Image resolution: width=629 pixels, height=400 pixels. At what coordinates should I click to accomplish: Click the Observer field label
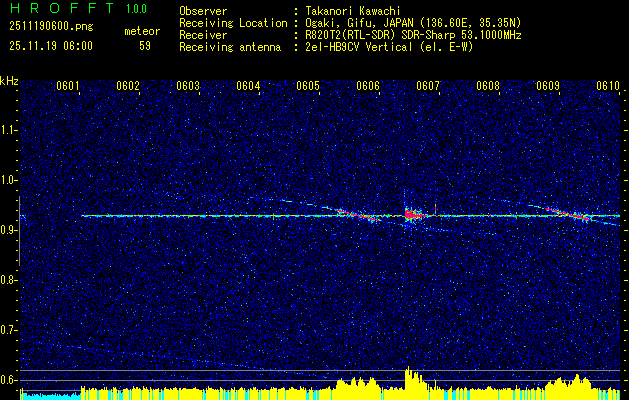[x=203, y=11]
